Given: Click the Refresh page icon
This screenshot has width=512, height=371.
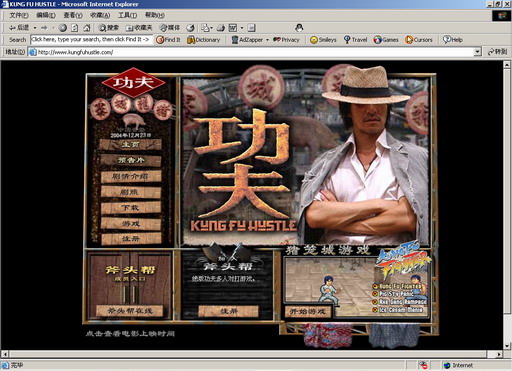Looking at the screenshot, I should (x=75, y=28).
